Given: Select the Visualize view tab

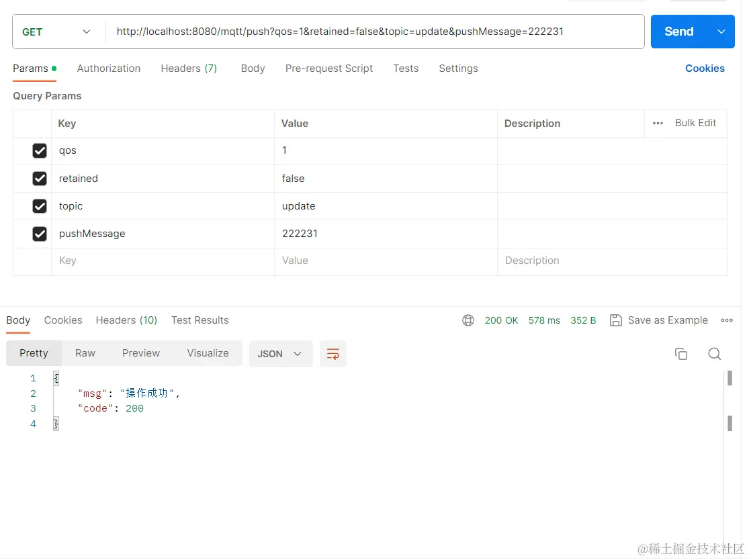Looking at the screenshot, I should (x=208, y=353).
